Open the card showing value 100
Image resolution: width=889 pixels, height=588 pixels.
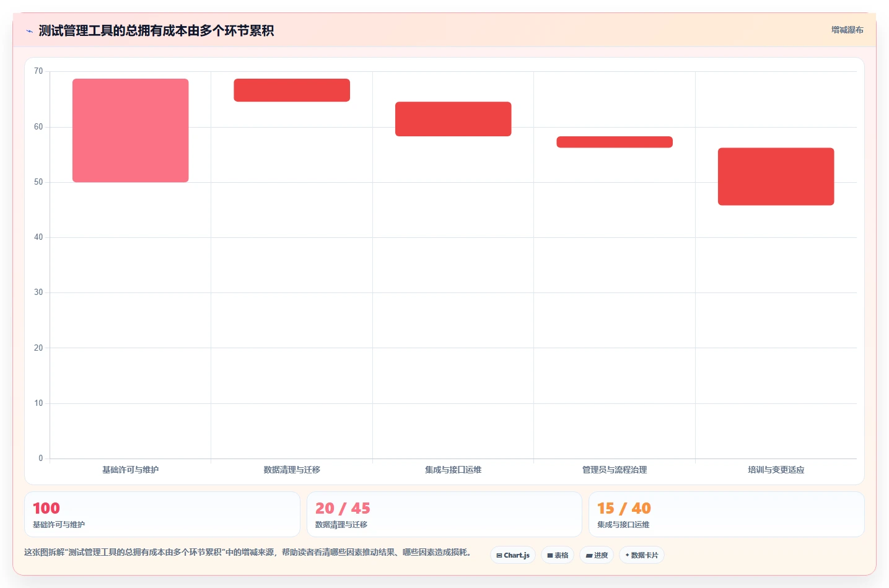point(162,514)
